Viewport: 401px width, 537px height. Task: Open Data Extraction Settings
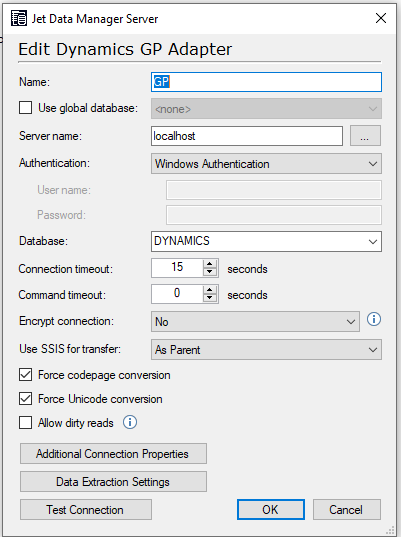click(x=113, y=482)
